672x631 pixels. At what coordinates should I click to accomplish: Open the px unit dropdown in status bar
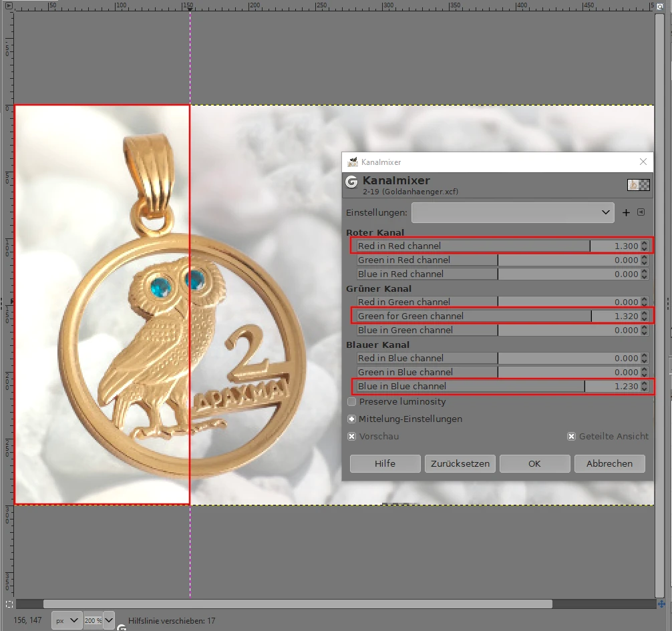coord(67,620)
